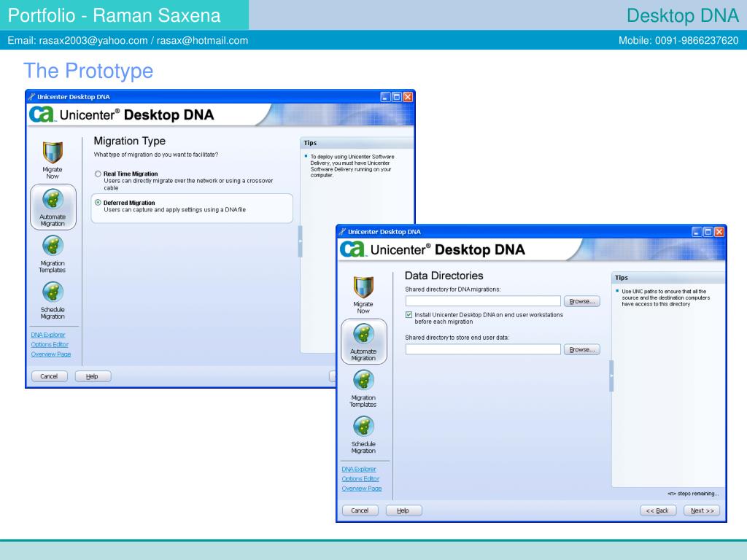747x560 pixels.
Task: Collapse Tips panel handle in front window
Action: (x=611, y=376)
